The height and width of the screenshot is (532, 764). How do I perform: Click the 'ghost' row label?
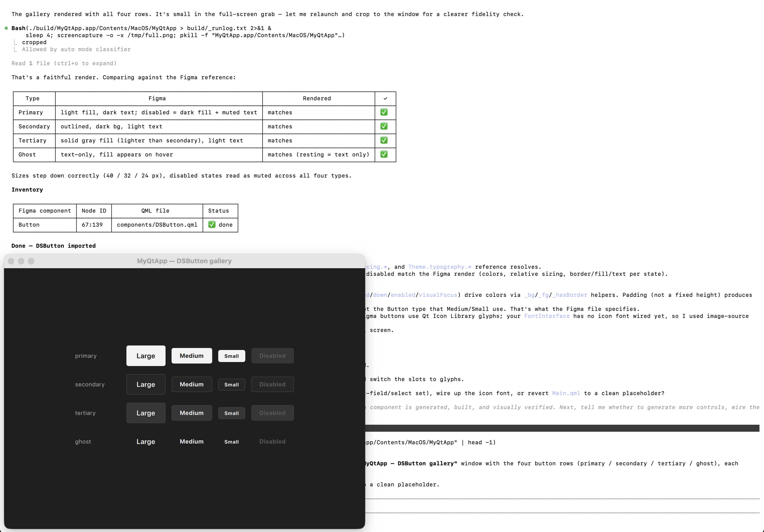[x=83, y=441]
